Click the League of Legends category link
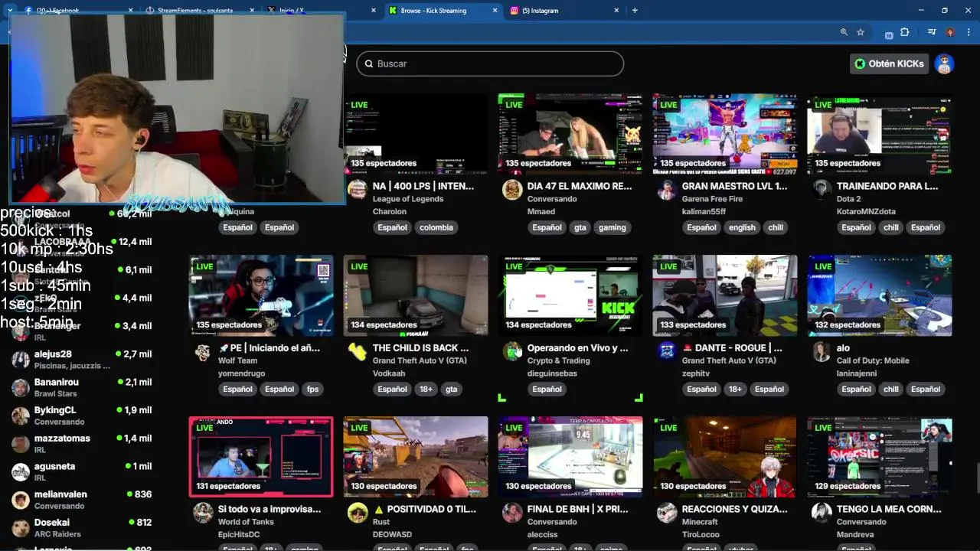The height and width of the screenshot is (551, 980). (408, 199)
